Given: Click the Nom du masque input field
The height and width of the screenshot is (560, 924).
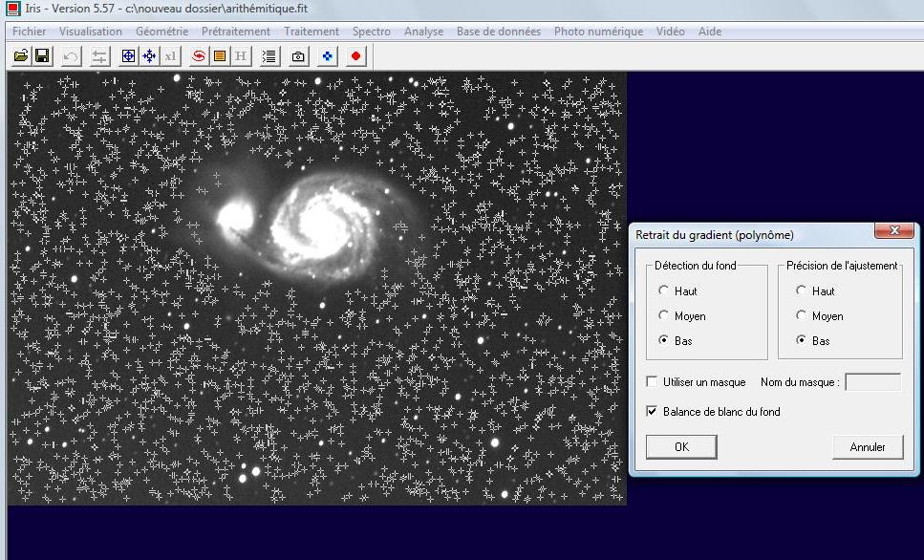Looking at the screenshot, I should click(872, 382).
